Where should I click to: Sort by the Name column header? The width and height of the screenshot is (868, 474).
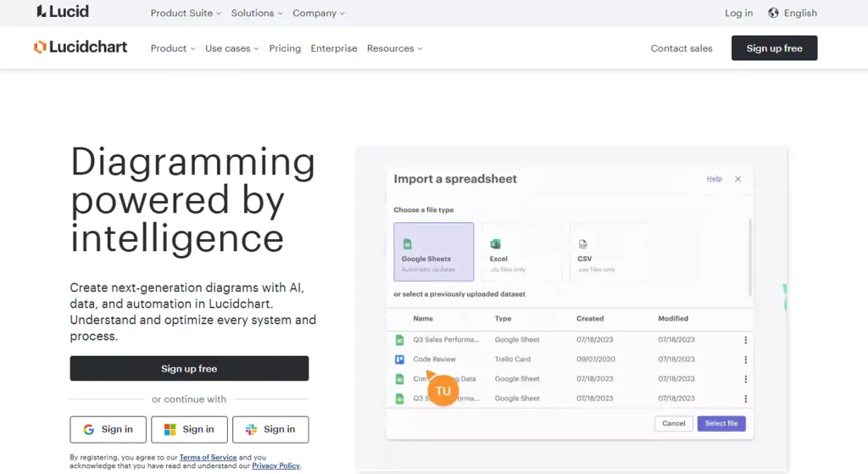click(x=423, y=318)
